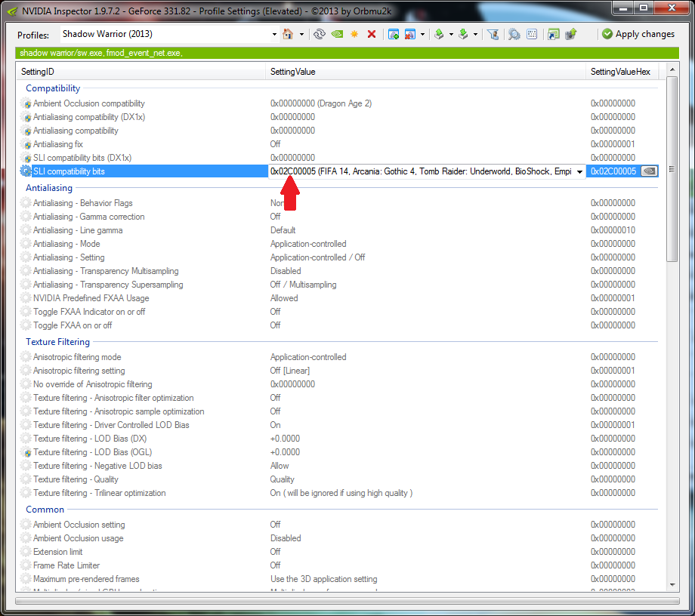The height and width of the screenshot is (616, 695).
Task: Select Ambient Occlusion compatibility setting
Action: (88, 103)
